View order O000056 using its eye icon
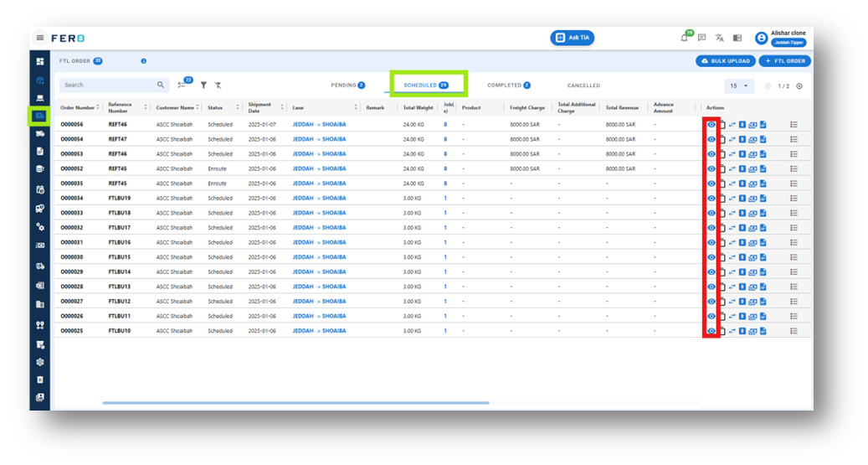868x465 pixels. pyautogui.click(x=711, y=125)
